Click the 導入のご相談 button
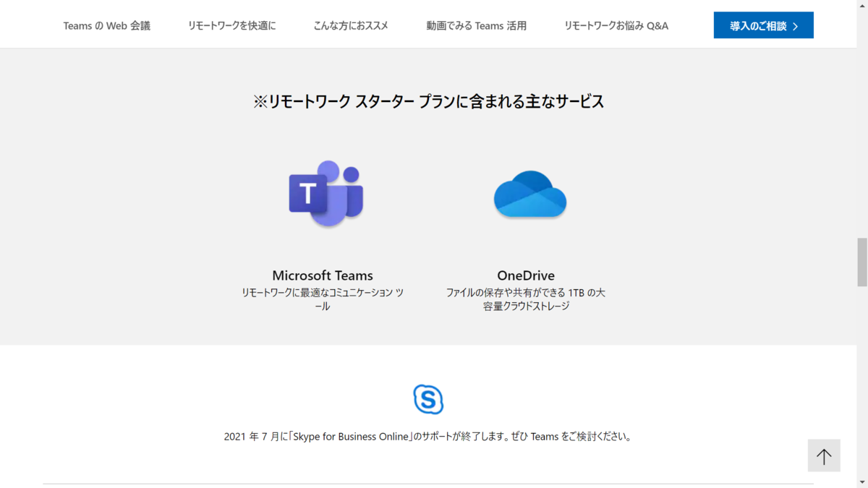The height and width of the screenshot is (488, 868). (764, 25)
